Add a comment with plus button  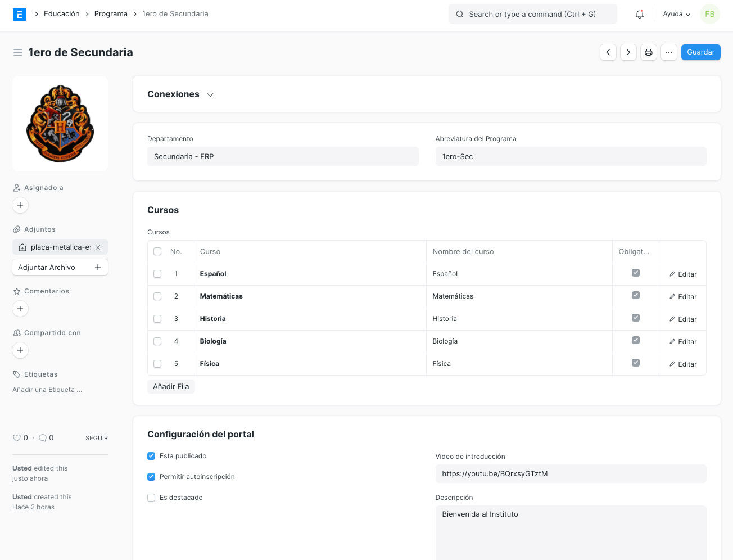click(20, 309)
